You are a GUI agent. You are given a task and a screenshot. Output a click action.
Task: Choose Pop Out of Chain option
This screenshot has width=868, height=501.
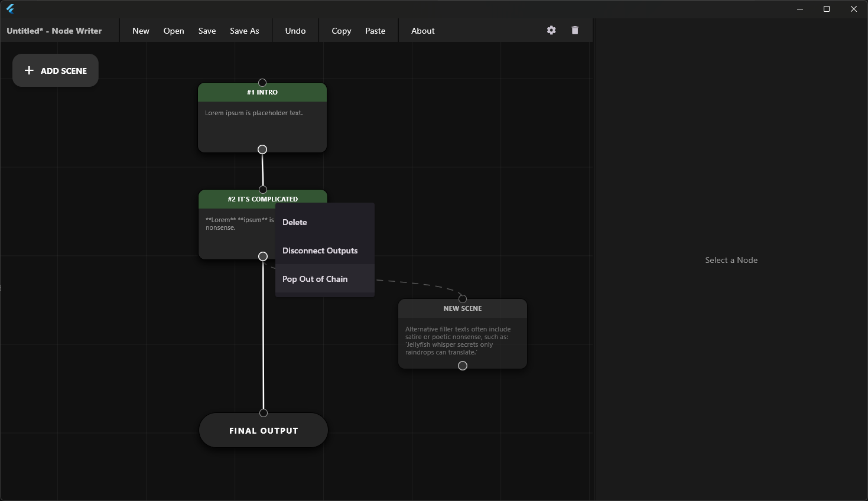point(315,279)
